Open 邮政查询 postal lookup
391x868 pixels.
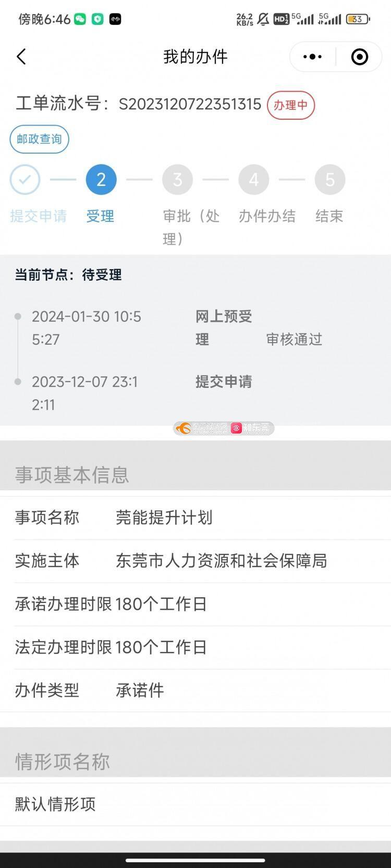coord(39,139)
